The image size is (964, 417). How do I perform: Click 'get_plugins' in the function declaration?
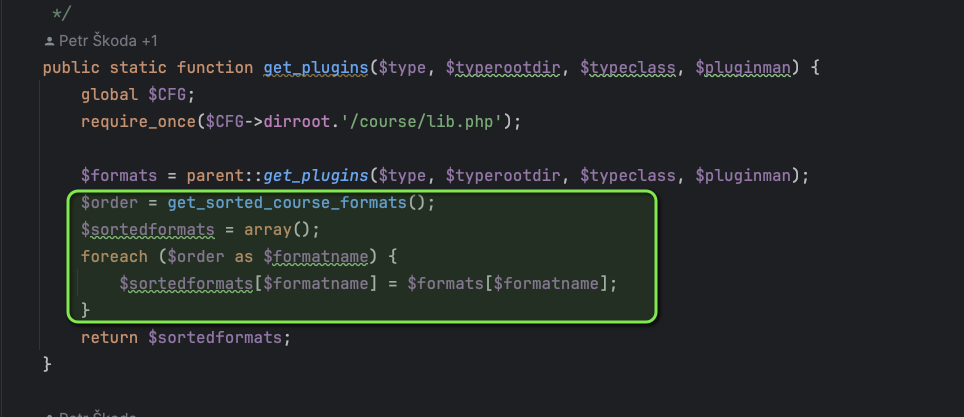pos(317,68)
